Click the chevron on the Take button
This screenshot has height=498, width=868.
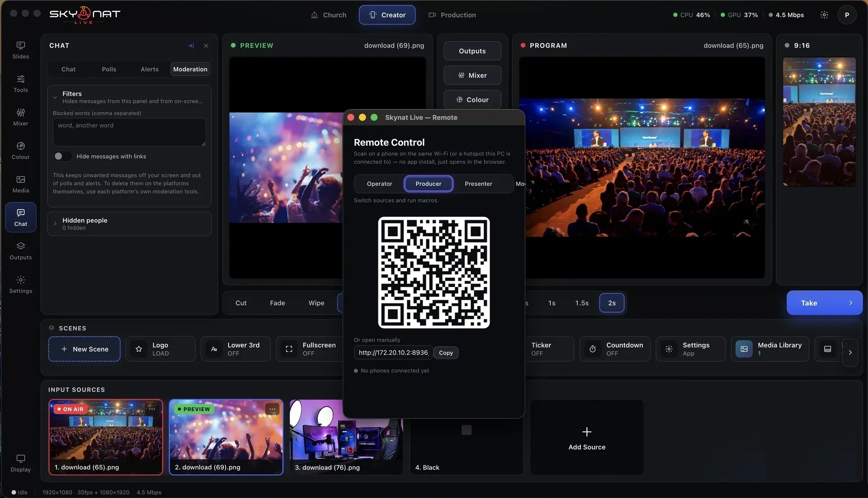coord(850,303)
